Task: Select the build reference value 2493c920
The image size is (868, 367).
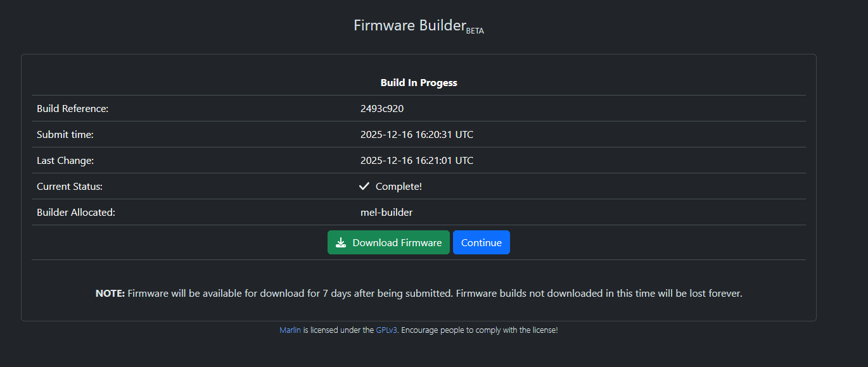Action: tap(382, 108)
